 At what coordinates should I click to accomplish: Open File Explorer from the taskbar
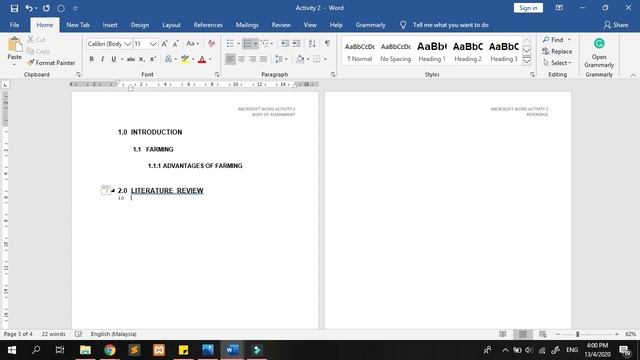click(x=85, y=350)
